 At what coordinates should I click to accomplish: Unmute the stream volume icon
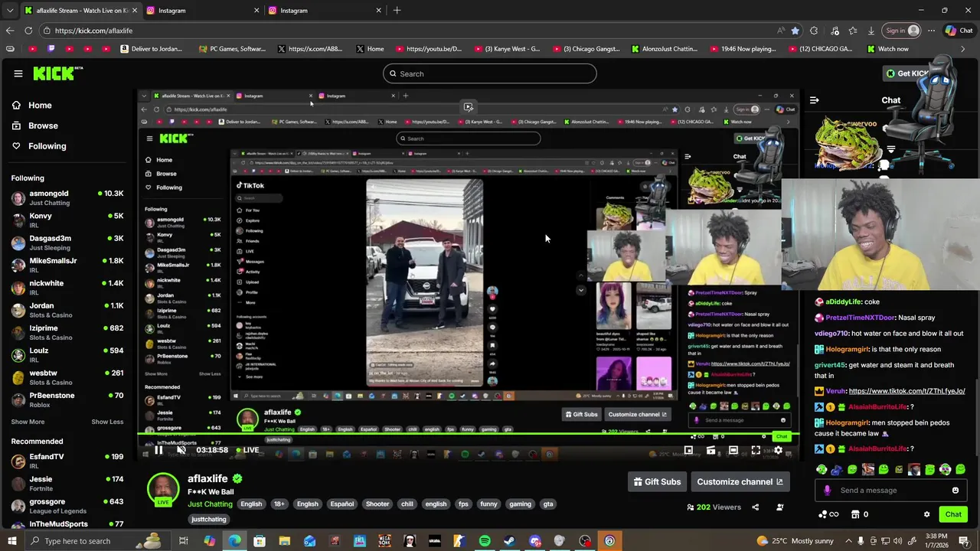click(181, 450)
